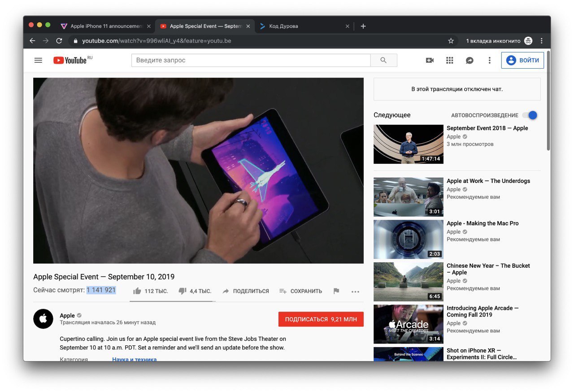The height and width of the screenshot is (392, 574).
Task: Click the Apple channel avatar
Action: [43, 318]
